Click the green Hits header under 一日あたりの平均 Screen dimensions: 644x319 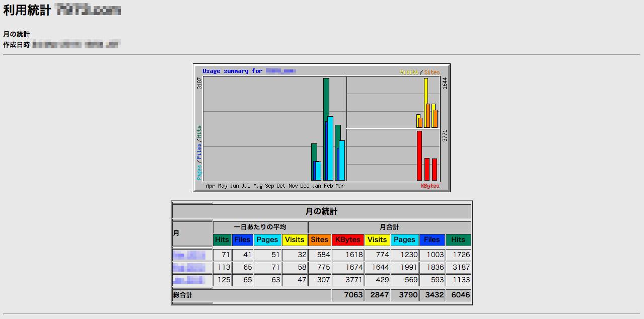point(222,240)
